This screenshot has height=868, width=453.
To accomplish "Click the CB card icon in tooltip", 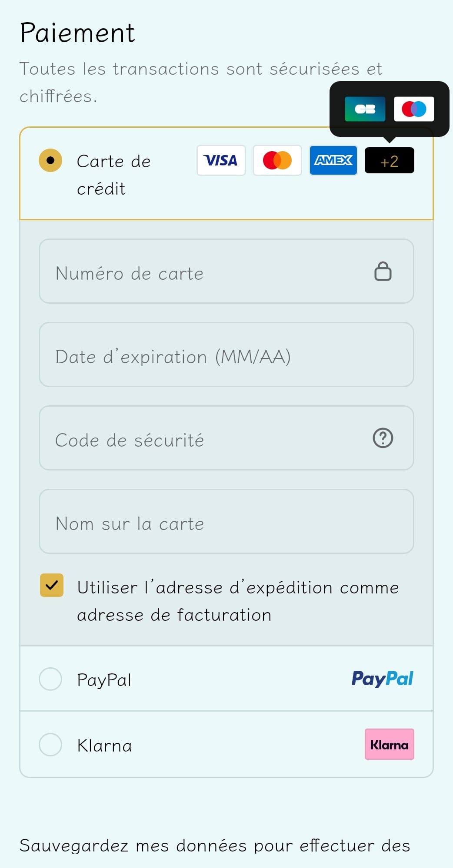I will click(365, 109).
